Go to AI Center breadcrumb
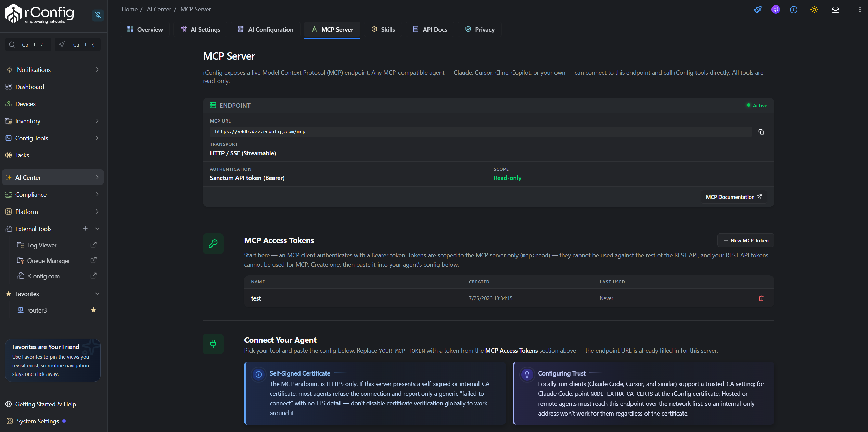This screenshot has height=432, width=868. point(159,9)
